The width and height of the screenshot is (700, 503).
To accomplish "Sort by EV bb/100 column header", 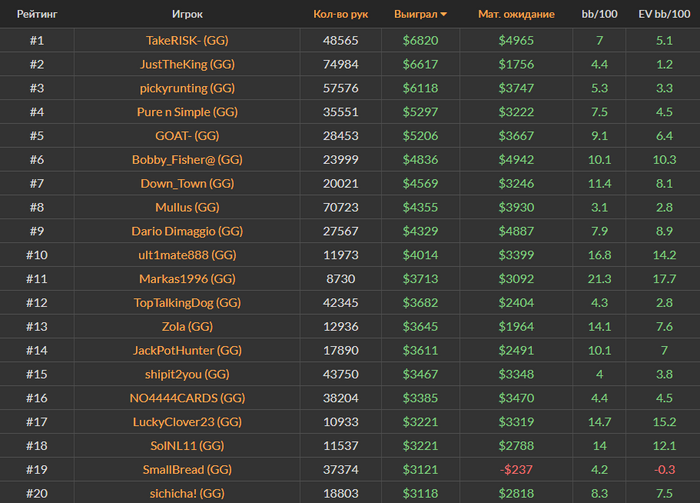I will [x=664, y=15].
